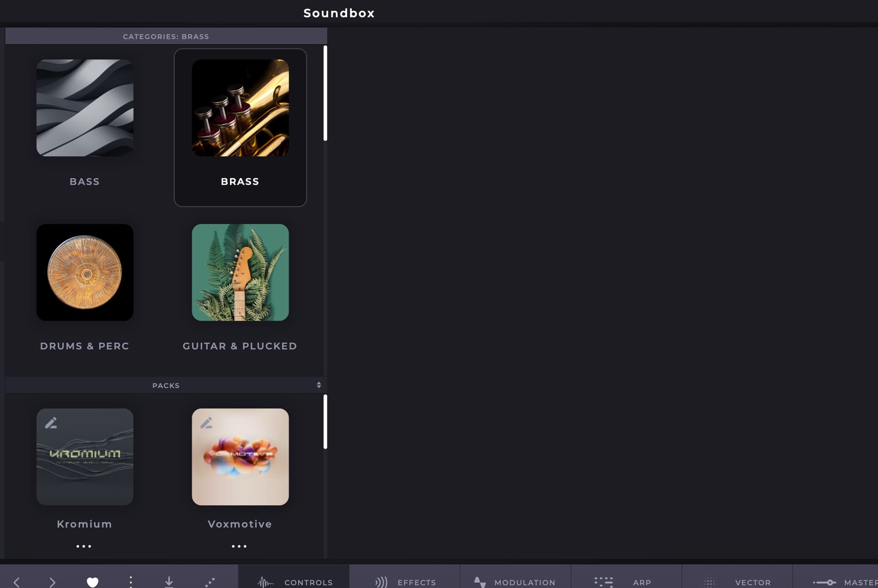878x588 pixels.
Task: Click the randomize dots icon
Action: 210,582
